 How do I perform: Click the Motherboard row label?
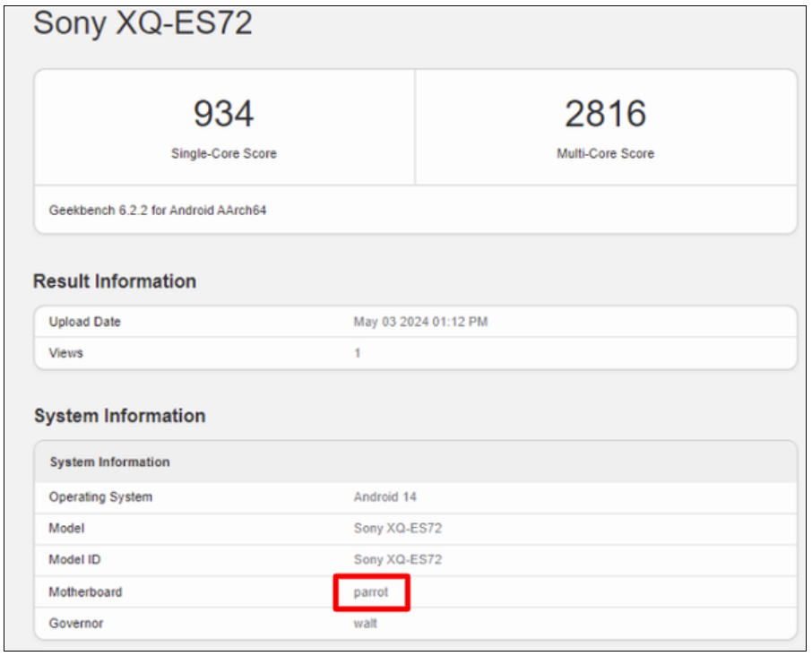pos(85,591)
